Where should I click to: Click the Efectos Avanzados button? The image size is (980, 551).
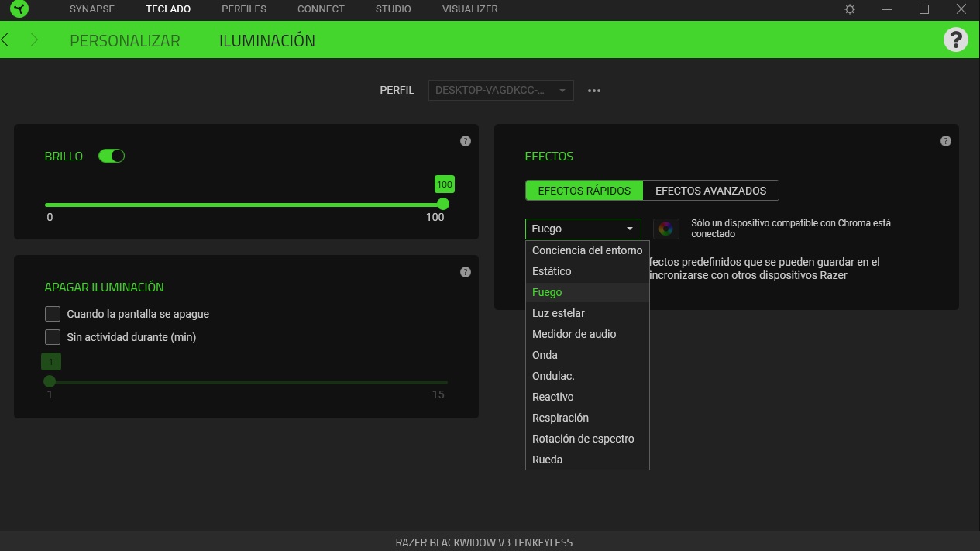710,191
